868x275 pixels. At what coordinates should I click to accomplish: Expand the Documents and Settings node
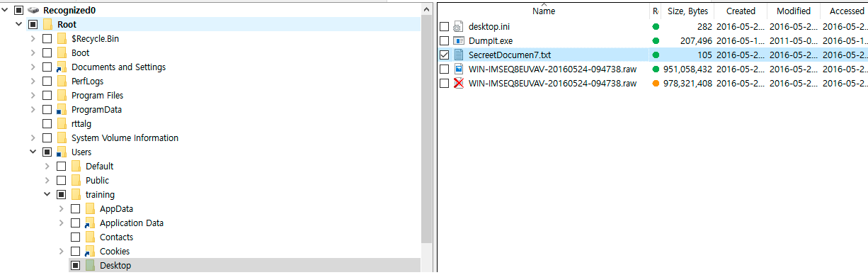point(33,67)
